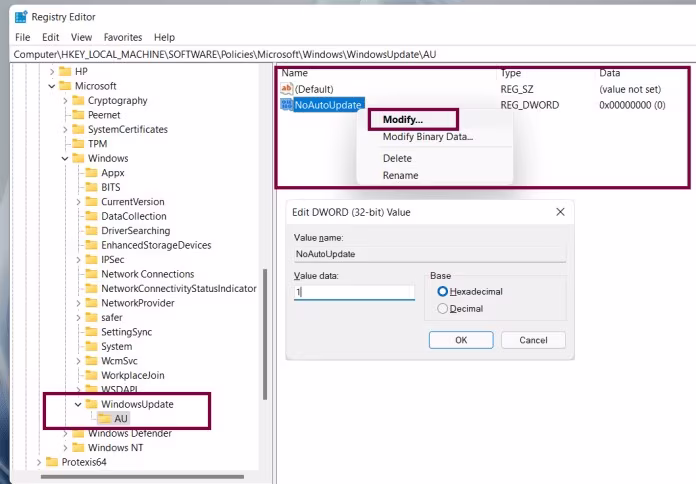Click the BITS folder icon

[91, 187]
